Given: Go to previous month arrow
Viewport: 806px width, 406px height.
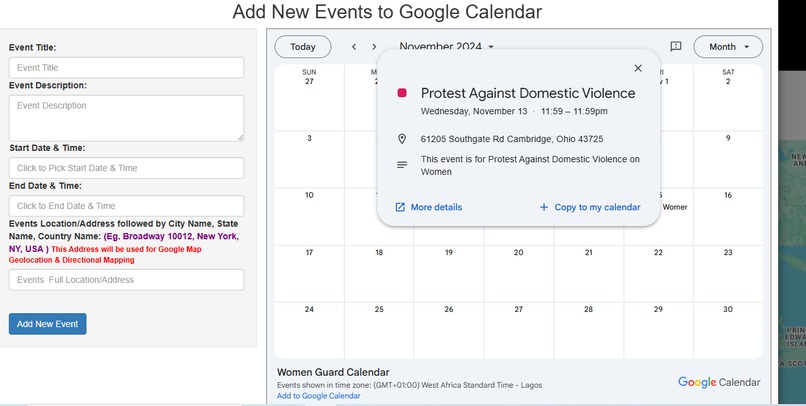Looking at the screenshot, I should (354, 47).
